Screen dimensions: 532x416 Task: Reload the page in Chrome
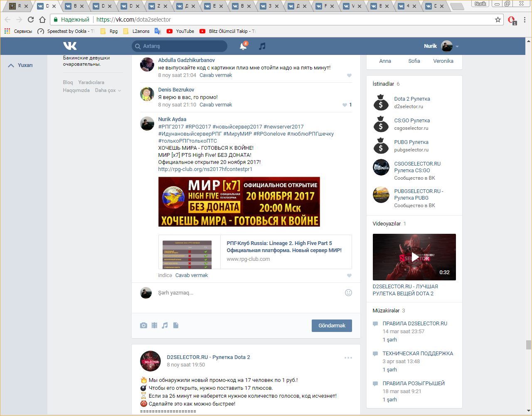30,20
